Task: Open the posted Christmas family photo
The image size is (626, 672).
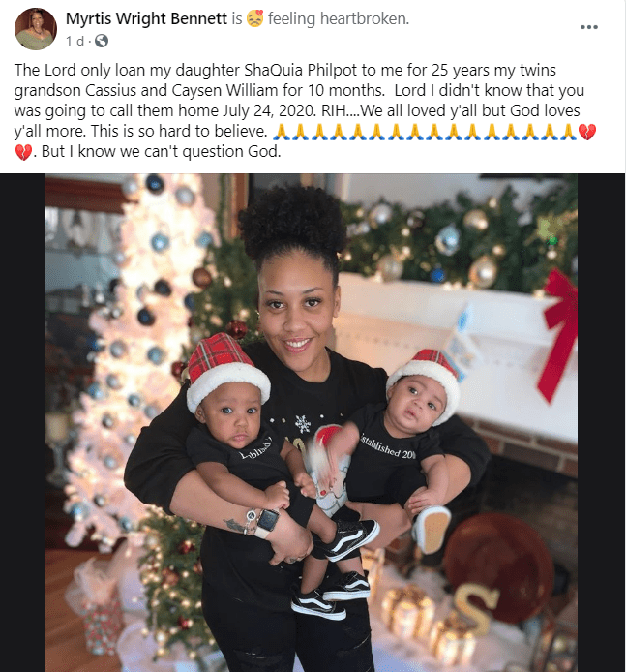Action: pos(312,422)
